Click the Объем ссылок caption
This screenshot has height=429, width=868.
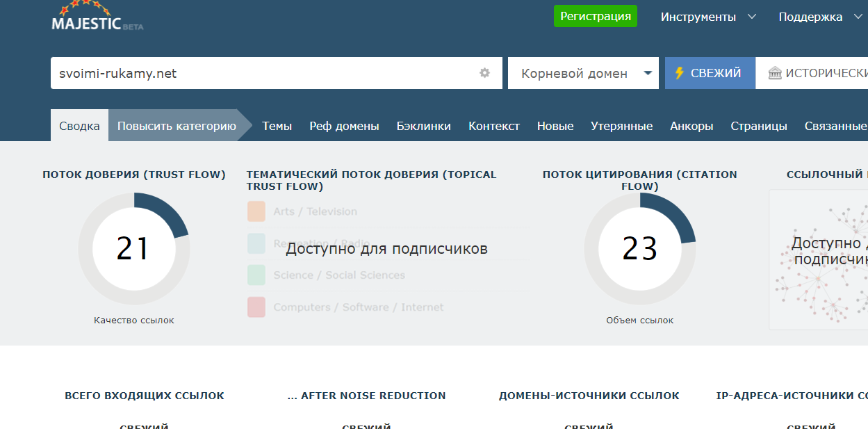(640, 321)
